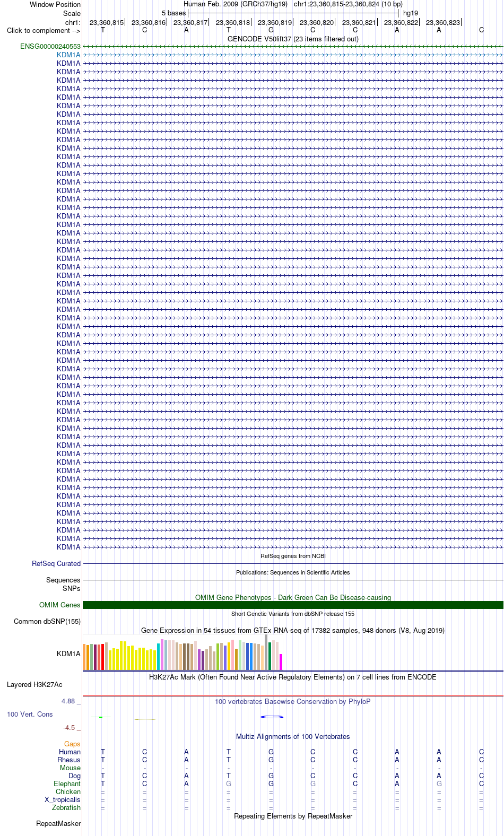Open the RefSeq Curated track label
Viewport: 504px width, 836px height.
tap(56, 564)
